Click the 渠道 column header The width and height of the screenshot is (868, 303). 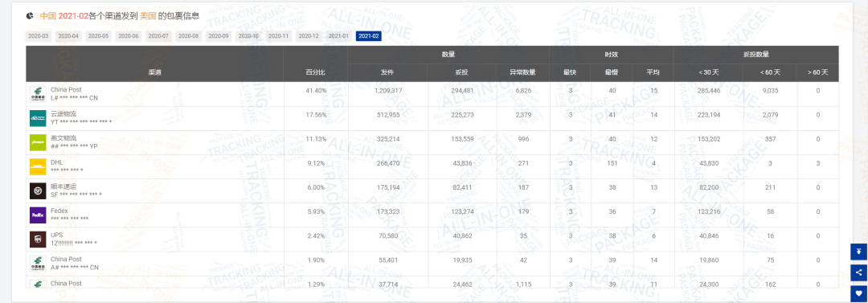(x=154, y=72)
